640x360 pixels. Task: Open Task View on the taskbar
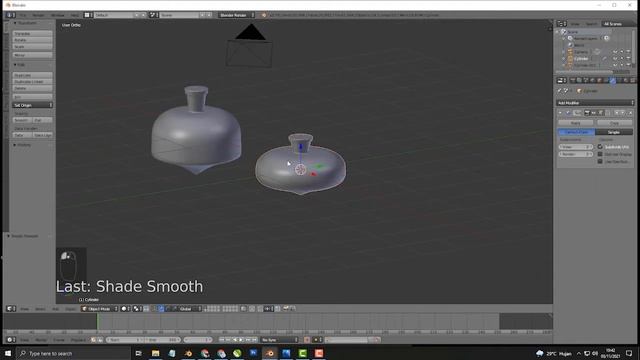138,353
